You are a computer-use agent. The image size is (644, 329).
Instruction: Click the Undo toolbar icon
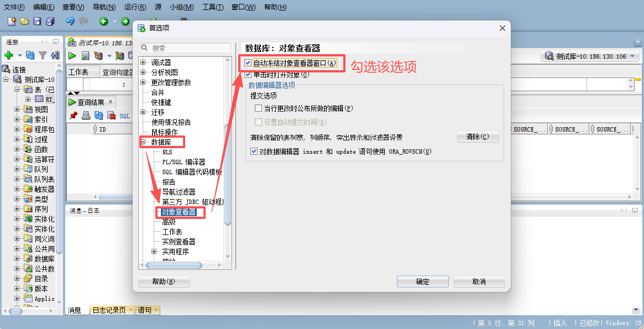click(x=70, y=21)
